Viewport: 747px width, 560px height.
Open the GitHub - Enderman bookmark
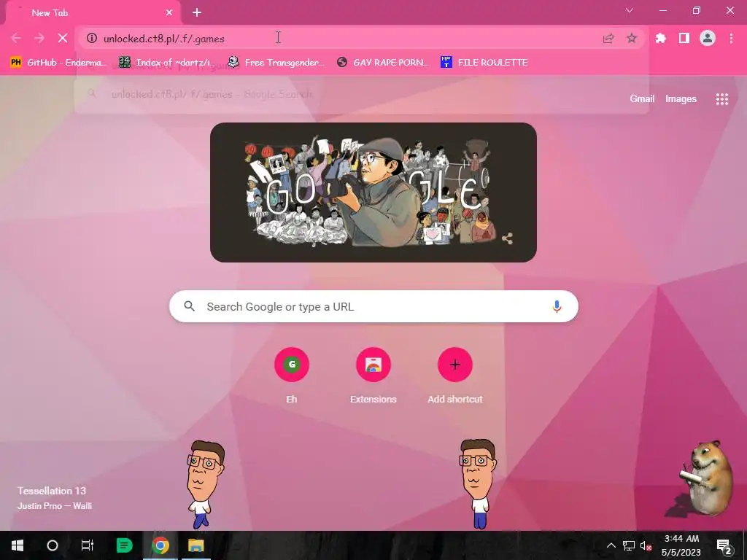click(58, 63)
